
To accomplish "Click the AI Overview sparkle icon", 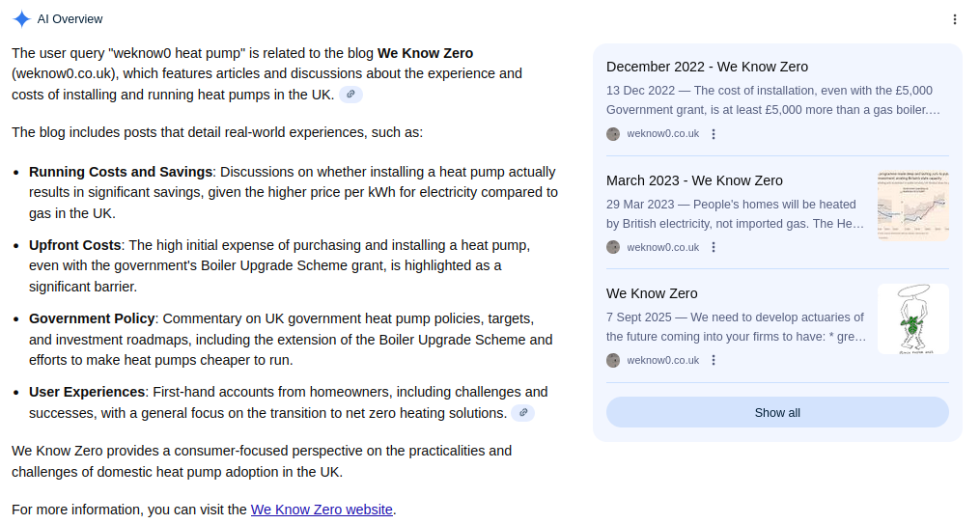I will point(21,19).
